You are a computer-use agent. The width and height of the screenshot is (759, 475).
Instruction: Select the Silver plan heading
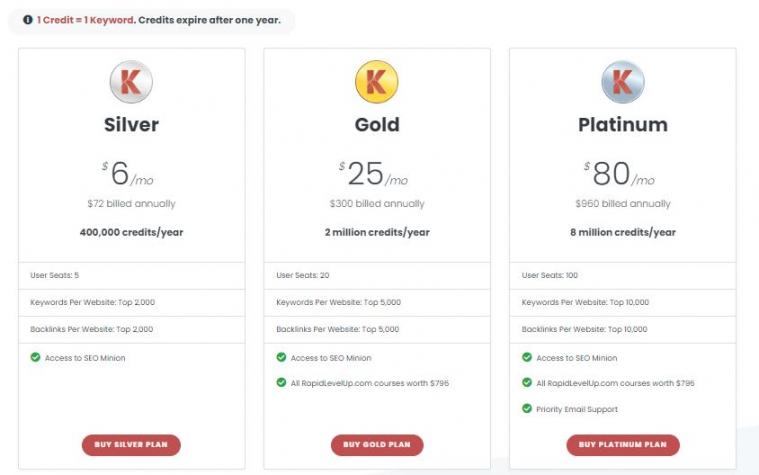131,125
